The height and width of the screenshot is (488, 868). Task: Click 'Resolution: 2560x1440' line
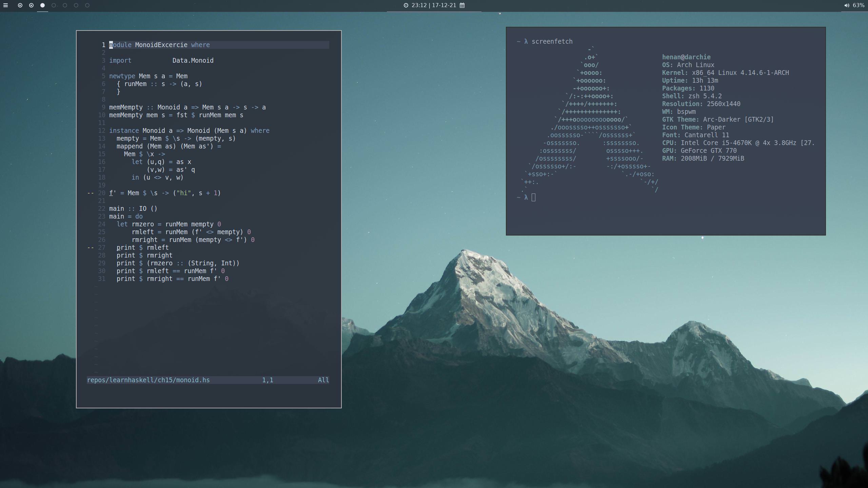coord(701,104)
